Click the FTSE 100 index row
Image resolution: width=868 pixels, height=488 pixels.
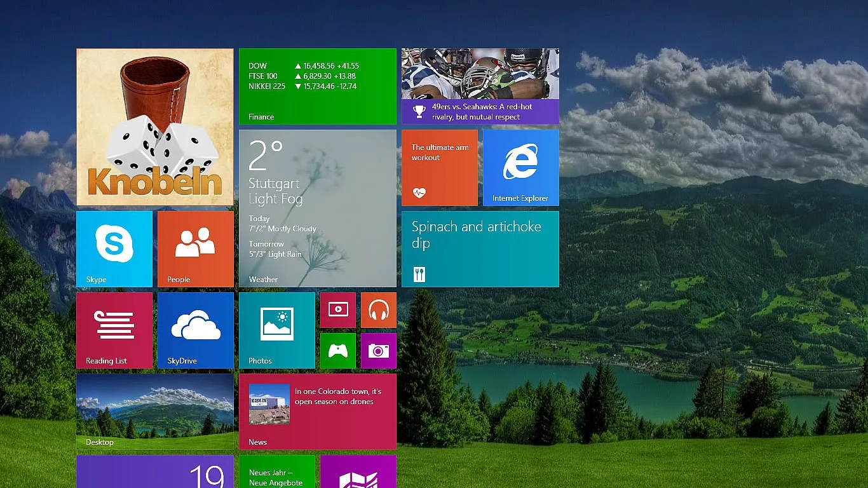coord(302,76)
